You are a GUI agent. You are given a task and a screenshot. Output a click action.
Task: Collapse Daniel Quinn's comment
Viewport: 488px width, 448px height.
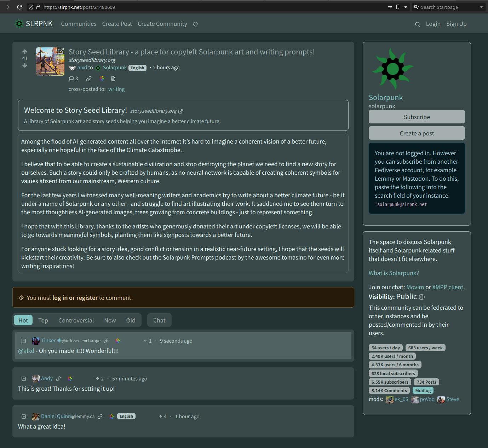coord(24,417)
